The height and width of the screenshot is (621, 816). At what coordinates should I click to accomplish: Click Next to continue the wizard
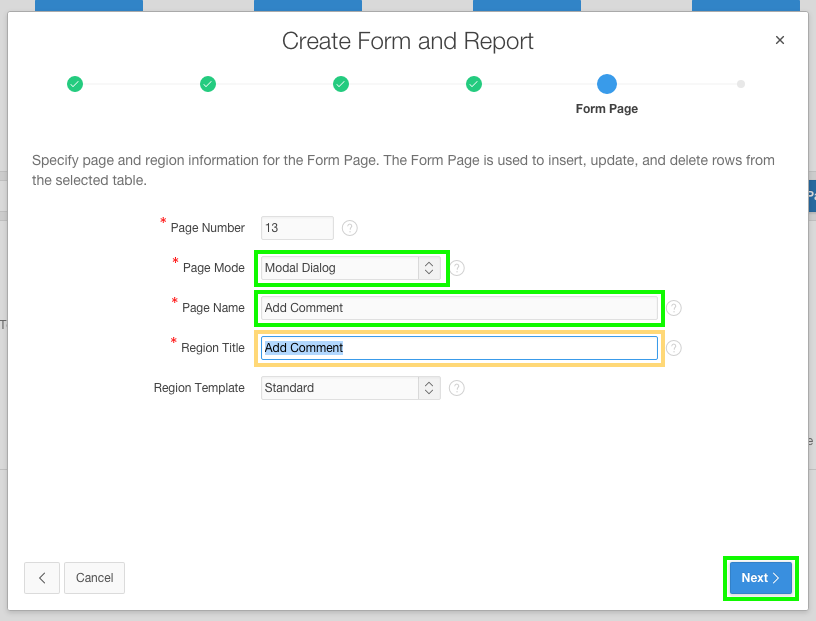coord(760,578)
